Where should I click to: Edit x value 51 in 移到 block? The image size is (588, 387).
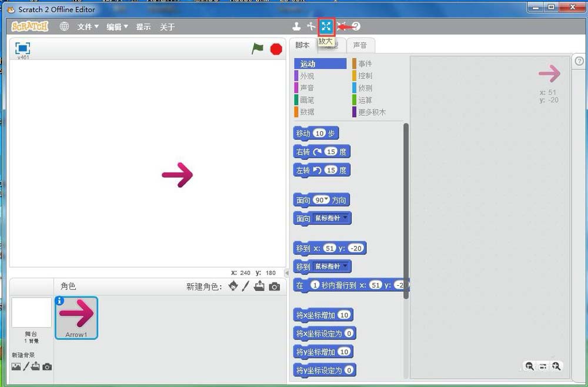point(330,248)
